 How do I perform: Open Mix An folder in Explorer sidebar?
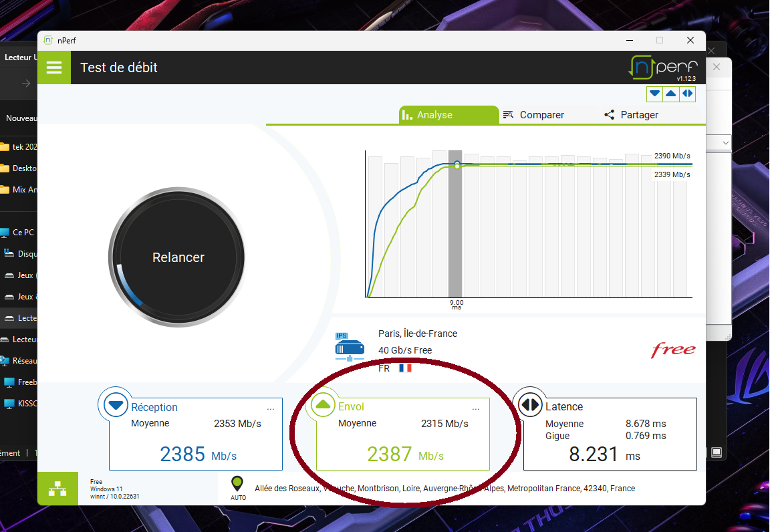click(x=19, y=190)
